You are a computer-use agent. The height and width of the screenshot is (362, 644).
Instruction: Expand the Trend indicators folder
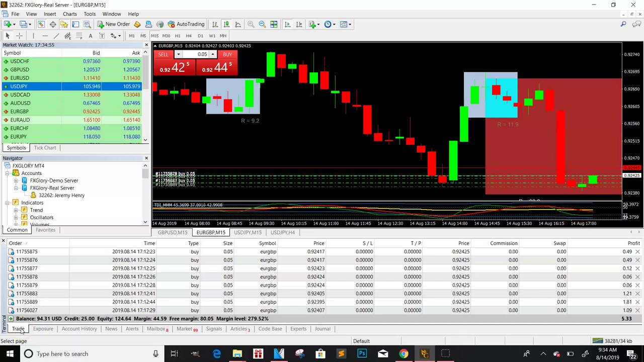click(x=16, y=210)
